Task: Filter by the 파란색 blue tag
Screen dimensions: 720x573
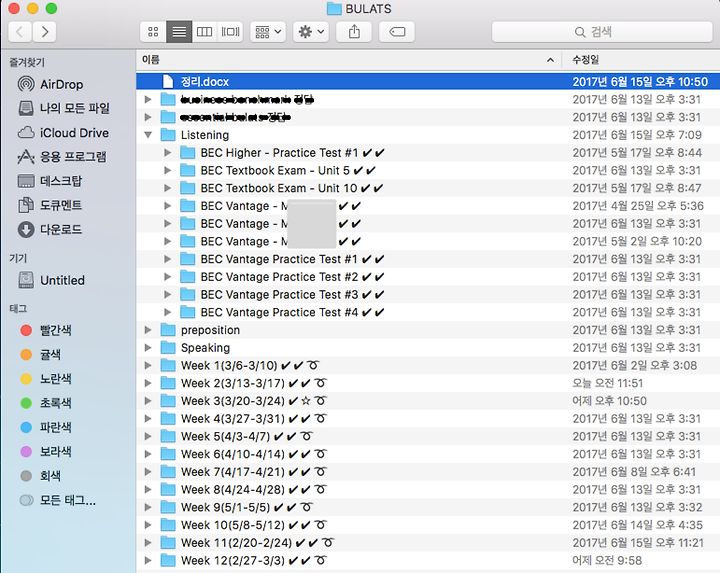Action: point(45,427)
